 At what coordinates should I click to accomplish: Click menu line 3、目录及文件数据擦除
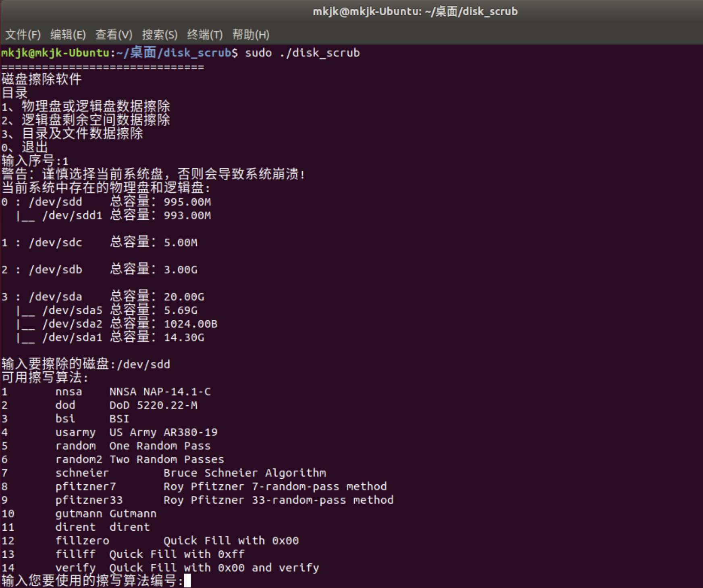(x=72, y=133)
